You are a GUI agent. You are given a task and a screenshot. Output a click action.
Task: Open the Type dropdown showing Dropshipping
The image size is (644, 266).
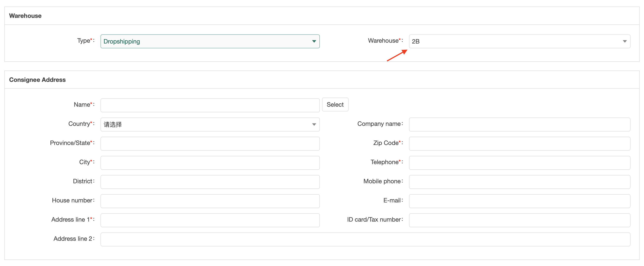210,41
